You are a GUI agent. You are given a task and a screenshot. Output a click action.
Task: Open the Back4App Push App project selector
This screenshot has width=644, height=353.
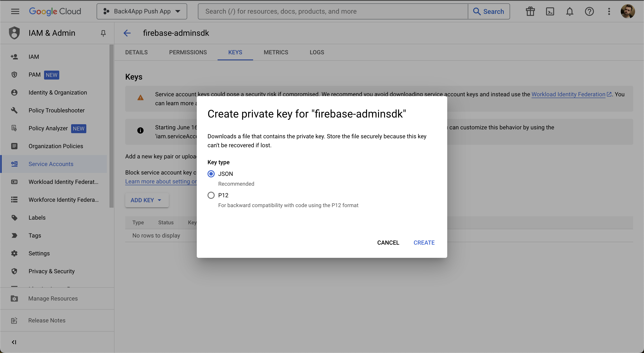click(x=142, y=11)
